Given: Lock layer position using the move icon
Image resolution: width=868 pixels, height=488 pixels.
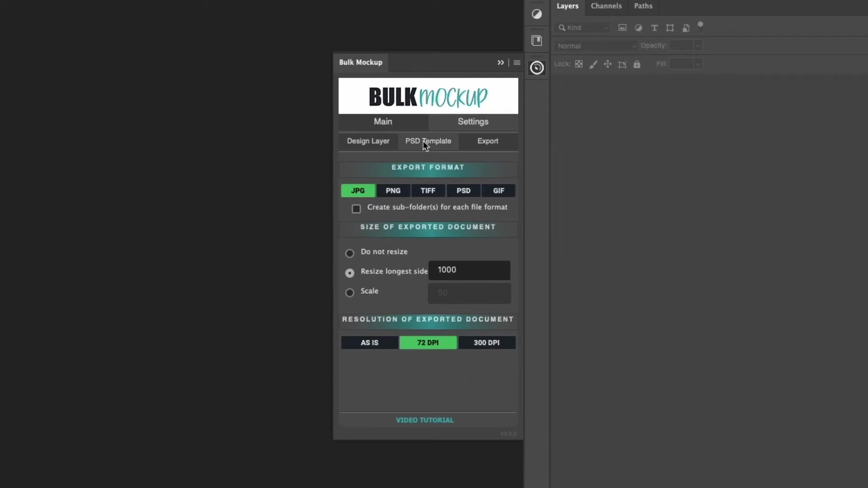Looking at the screenshot, I should (x=608, y=64).
